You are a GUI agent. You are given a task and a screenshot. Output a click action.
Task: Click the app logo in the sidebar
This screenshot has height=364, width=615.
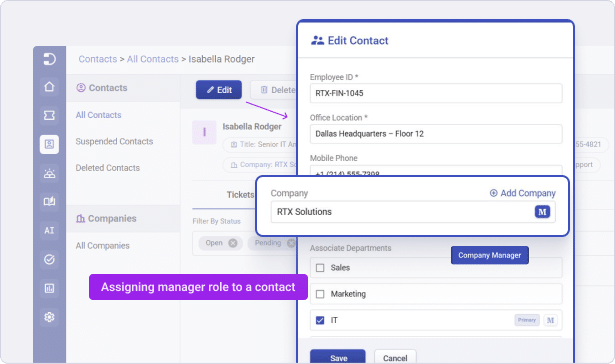click(x=49, y=59)
